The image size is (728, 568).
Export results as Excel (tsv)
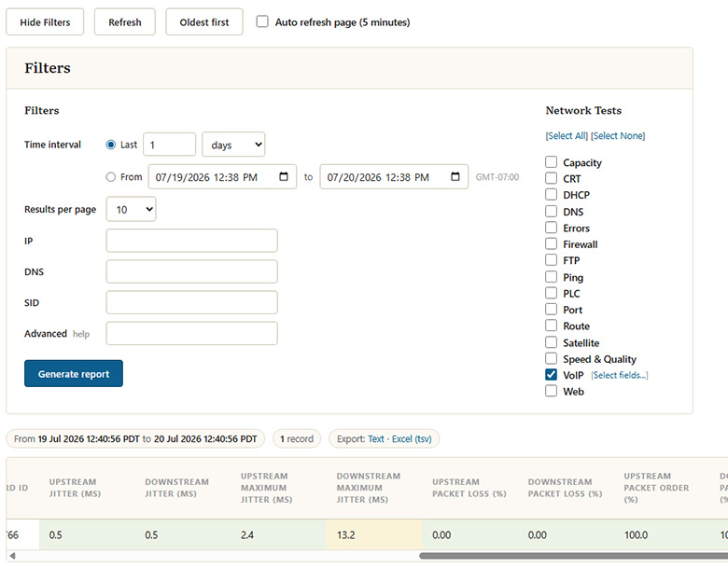(x=412, y=439)
